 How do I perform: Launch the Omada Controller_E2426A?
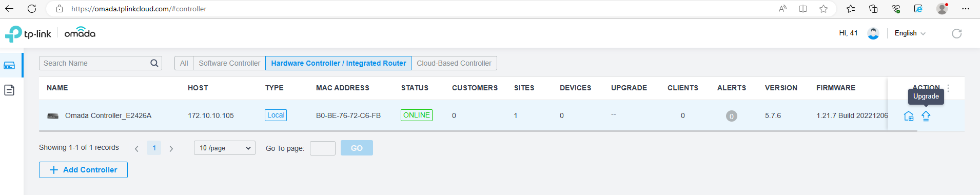point(909,116)
